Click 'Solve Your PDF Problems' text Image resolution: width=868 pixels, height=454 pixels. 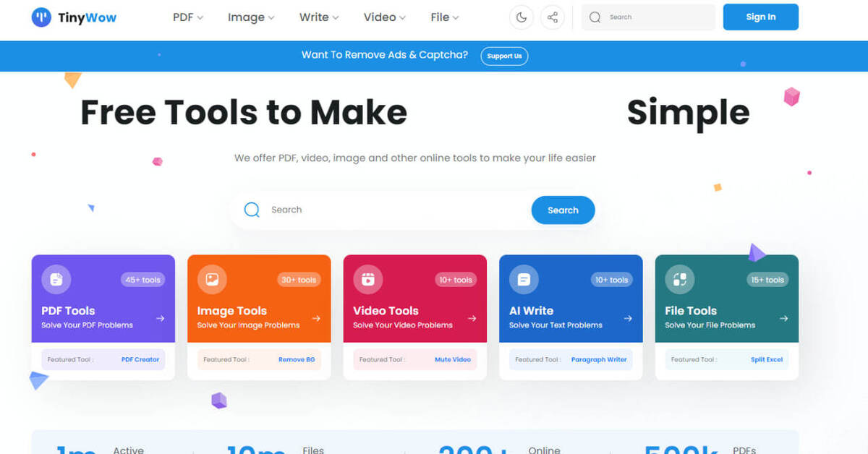[x=87, y=325]
